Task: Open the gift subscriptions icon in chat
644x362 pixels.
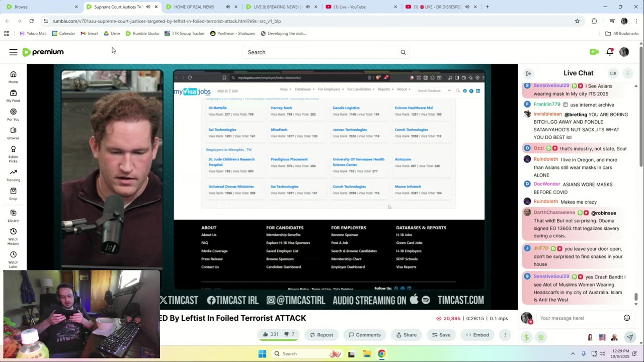Action: [541, 337]
